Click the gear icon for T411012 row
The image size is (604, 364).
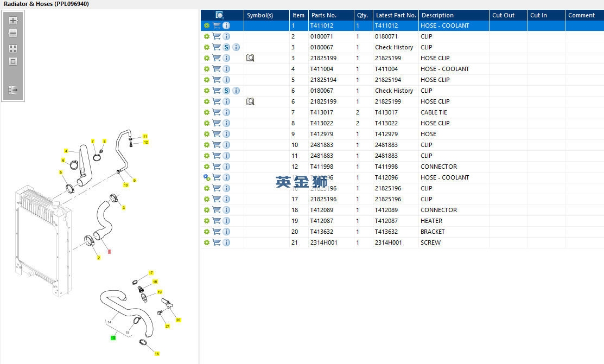pyautogui.click(x=207, y=25)
